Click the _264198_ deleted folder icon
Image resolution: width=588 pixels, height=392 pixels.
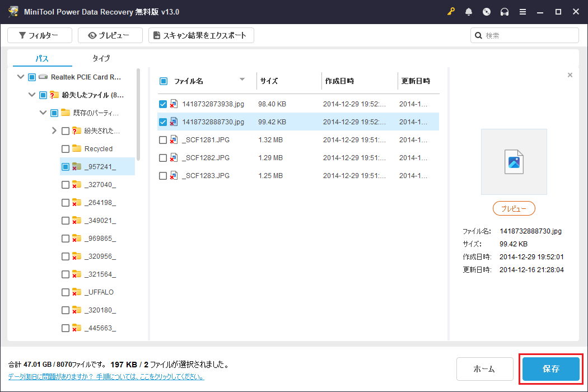pyautogui.click(x=77, y=203)
